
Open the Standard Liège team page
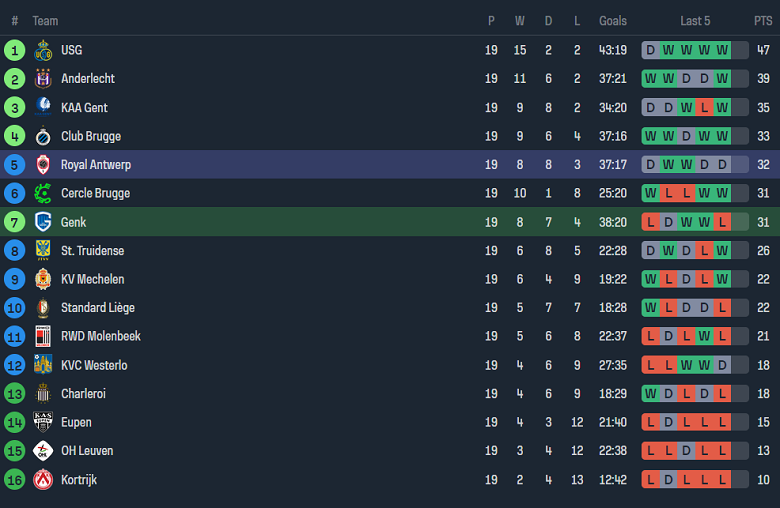97,308
